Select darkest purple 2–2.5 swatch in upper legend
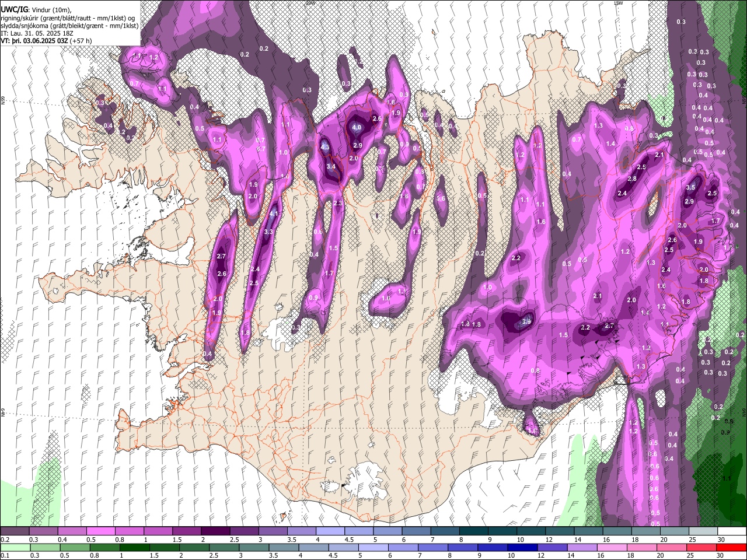 coord(215,531)
